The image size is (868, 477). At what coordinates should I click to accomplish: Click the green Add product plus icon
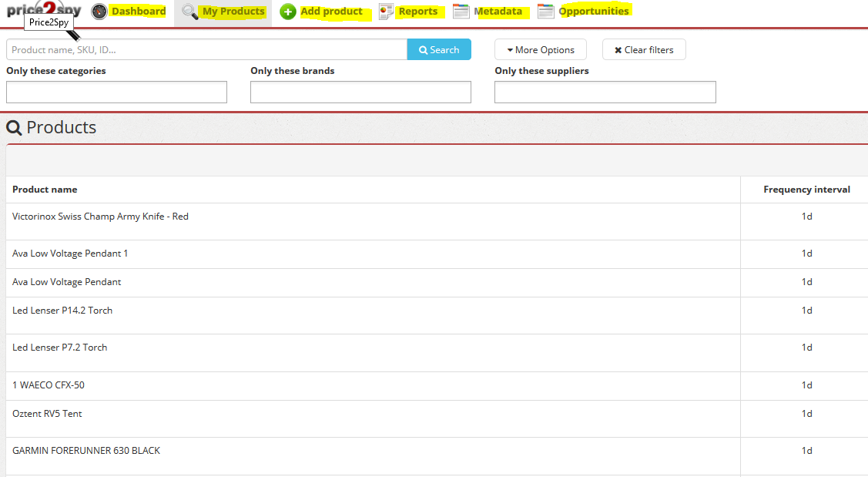[x=288, y=12]
